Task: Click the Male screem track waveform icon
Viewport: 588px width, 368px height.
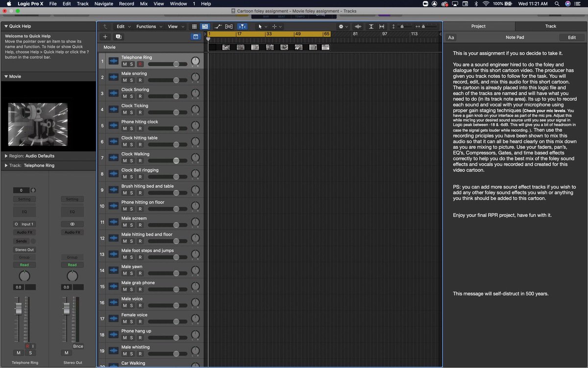Action: tap(114, 222)
